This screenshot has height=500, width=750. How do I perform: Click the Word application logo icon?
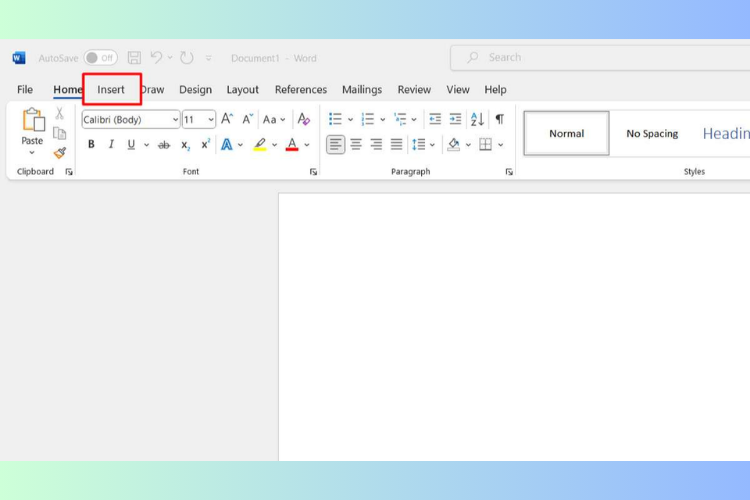point(19,58)
